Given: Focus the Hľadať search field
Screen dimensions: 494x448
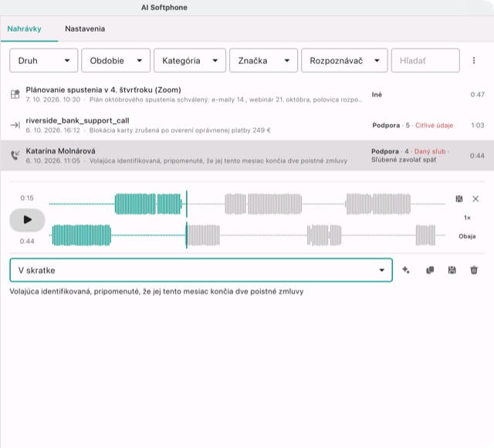Looking at the screenshot, I should pos(425,60).
